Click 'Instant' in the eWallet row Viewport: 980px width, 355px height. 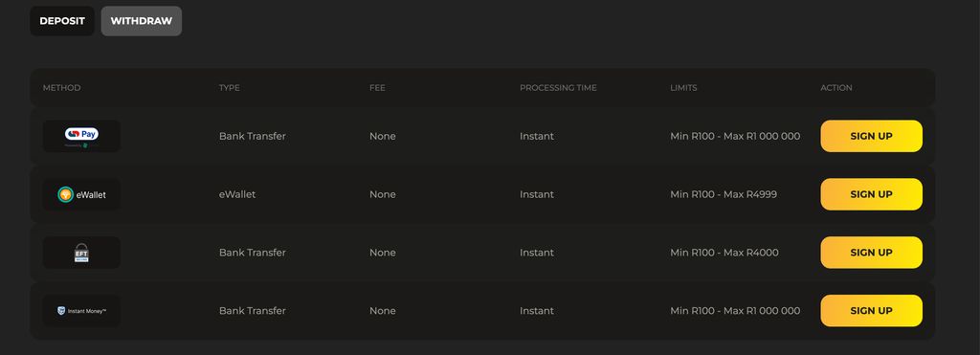(x=537, y=194)
